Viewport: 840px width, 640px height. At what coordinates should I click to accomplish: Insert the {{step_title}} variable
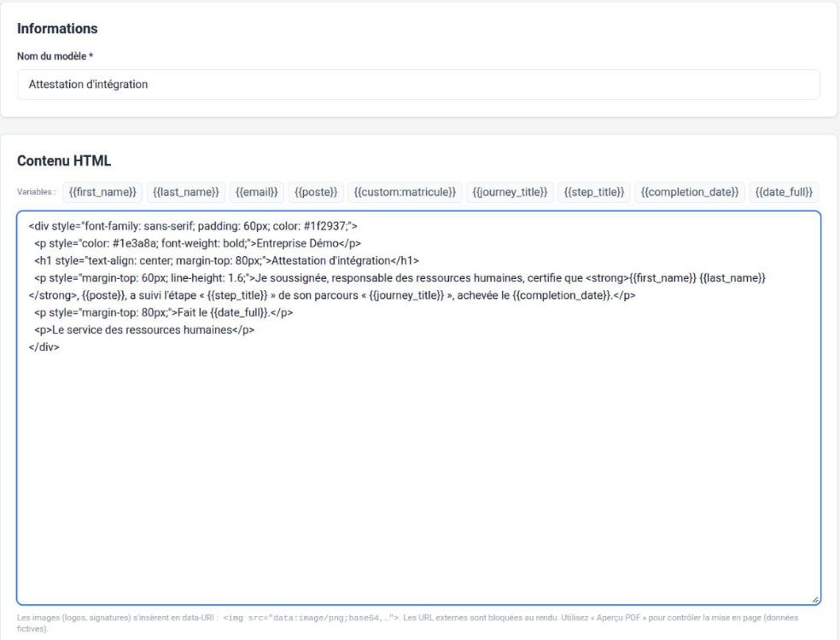click(593, 192)
